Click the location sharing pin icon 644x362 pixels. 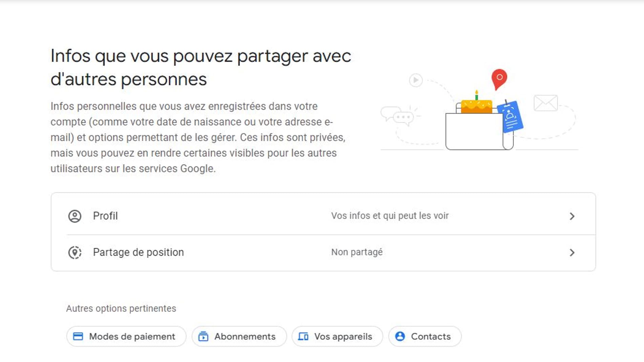[x=75, y=252]
